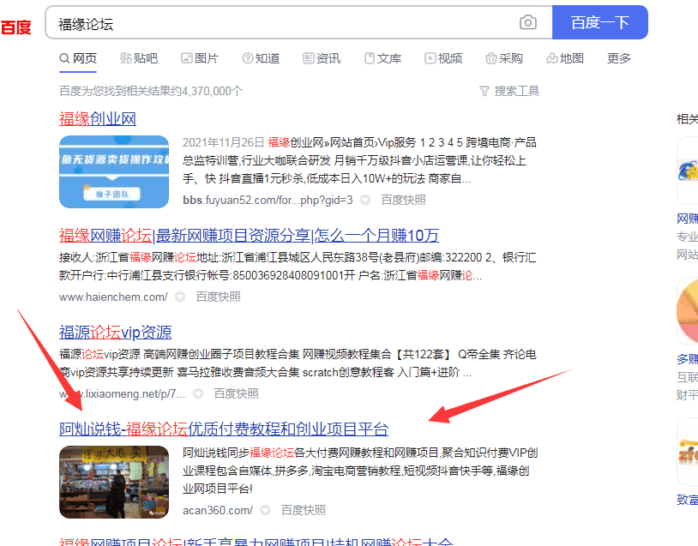Image resolution: width=698 pixels, height=546 pixels.
Task: Switch to the 图片 tab
Action: 200,58
